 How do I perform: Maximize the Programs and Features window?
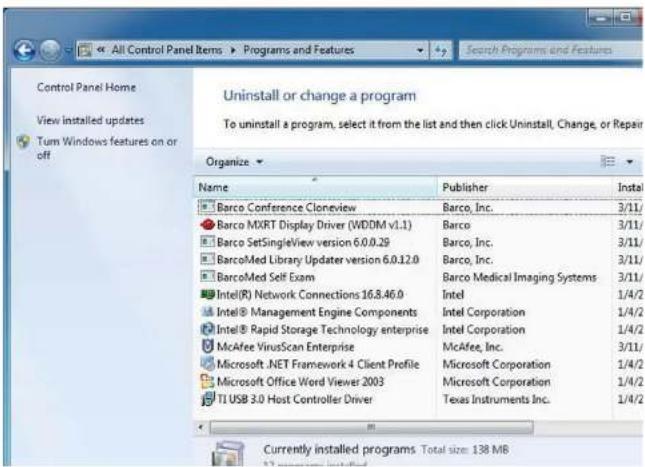point(626,17)
